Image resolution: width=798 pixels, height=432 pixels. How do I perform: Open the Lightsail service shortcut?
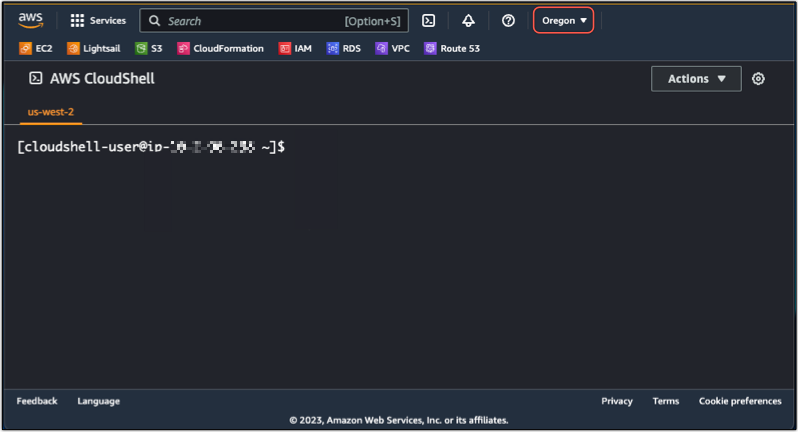click(x=94, y=48)
